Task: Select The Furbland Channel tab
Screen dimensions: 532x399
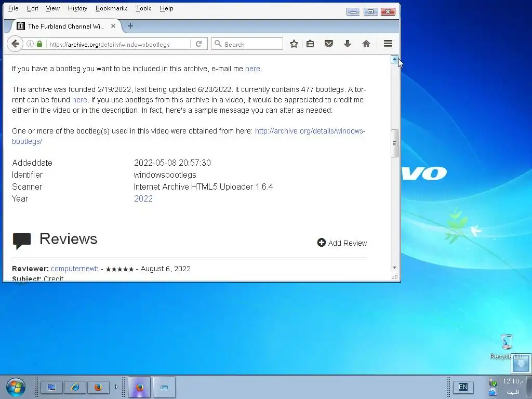Action: point(66,26)
